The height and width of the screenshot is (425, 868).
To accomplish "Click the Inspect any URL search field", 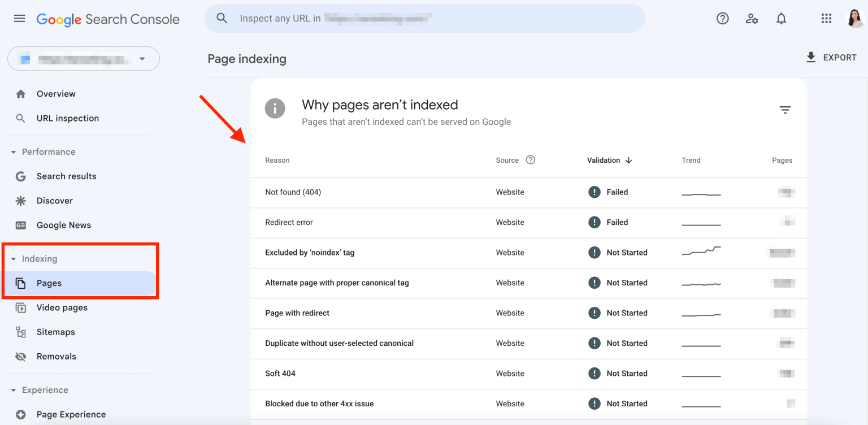I will point(424,19).
